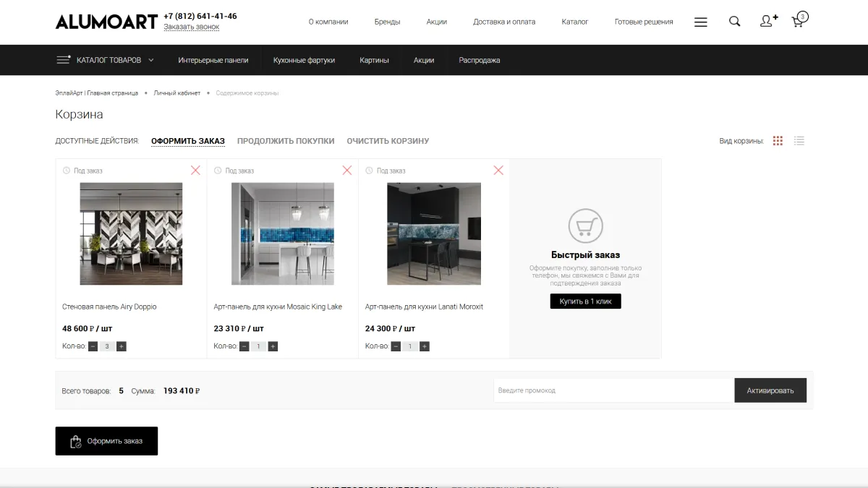
Task: Focus the promo code input field
Action: point(613,390)
